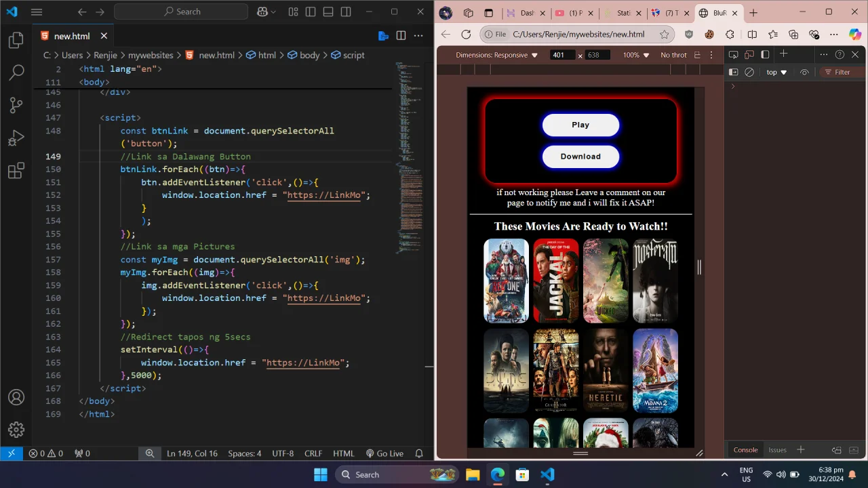Open the top JavaScript context dropdown
Viewport: 868px width, 488px height.
(x=776, y=73)
